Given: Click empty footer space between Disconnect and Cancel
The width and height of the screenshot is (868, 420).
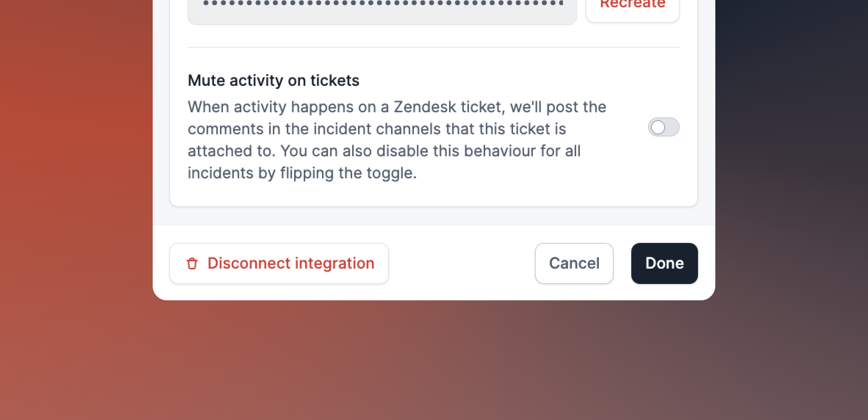Looking at the screenshot, I should coord(462,263).
